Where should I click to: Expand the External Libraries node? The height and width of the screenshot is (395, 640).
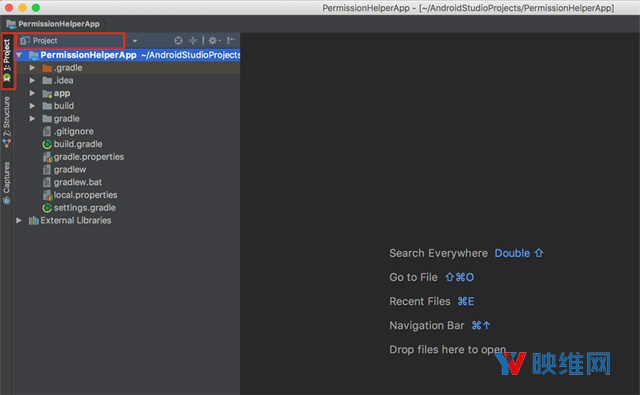point(19,220)
